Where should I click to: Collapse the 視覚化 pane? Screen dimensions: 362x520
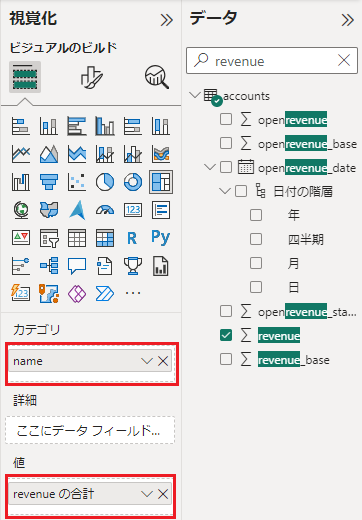(167, 20)
